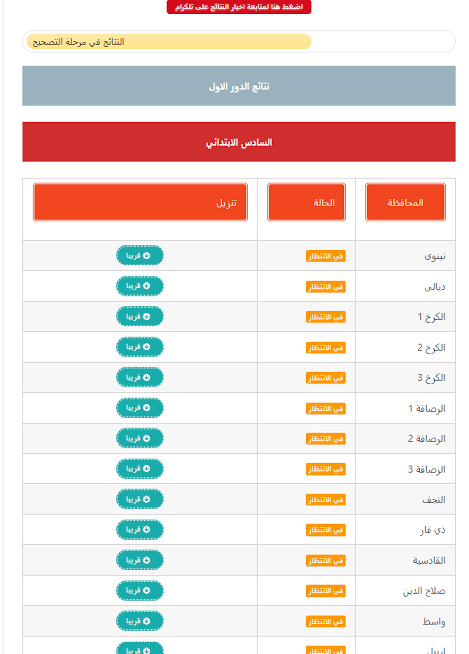
Task: Click the download icon in الرصافة 2 row
Action: [146, 438]
